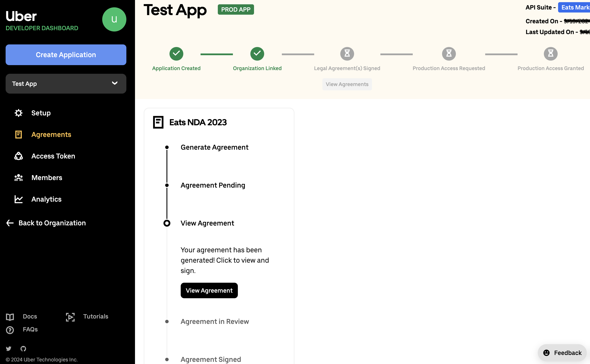
Task: Click the Docs book icon
Action: pos(10,316)
